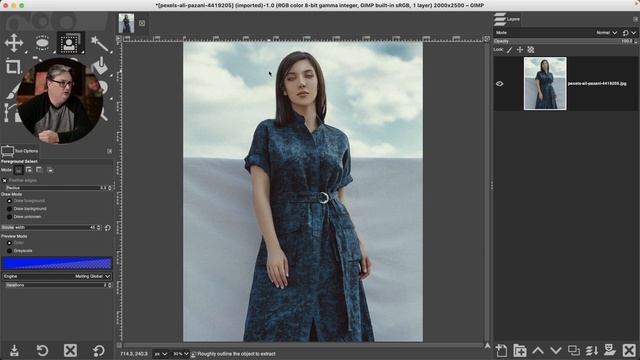Delete the current layer
The height and width of the screenshot is (360, 640).
(629, 350)
